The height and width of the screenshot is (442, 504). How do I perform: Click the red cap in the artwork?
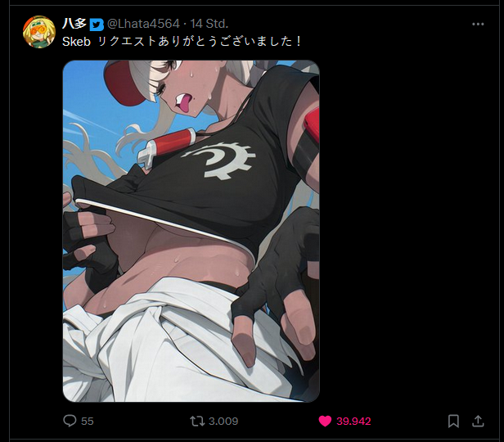[x=125, y=83]
